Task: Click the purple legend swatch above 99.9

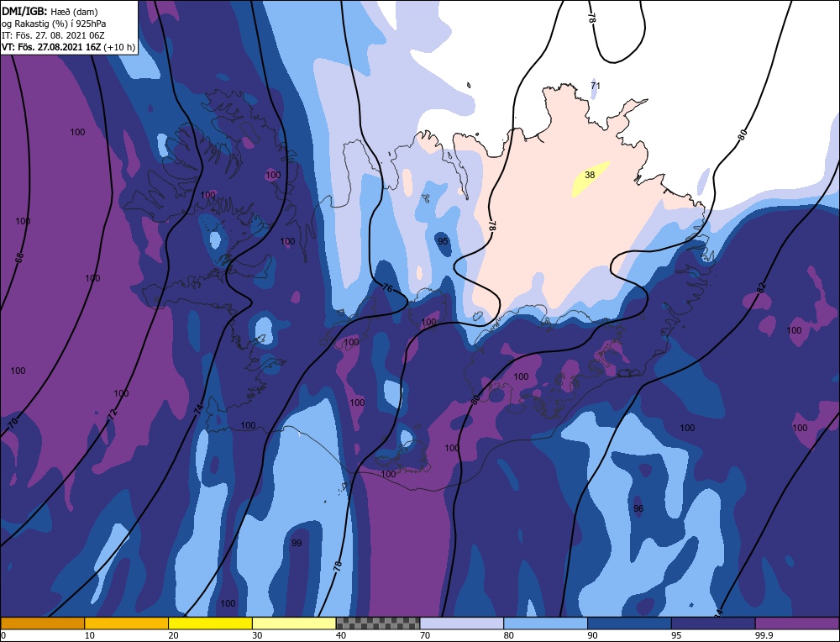Action: (x=797, y=624)
